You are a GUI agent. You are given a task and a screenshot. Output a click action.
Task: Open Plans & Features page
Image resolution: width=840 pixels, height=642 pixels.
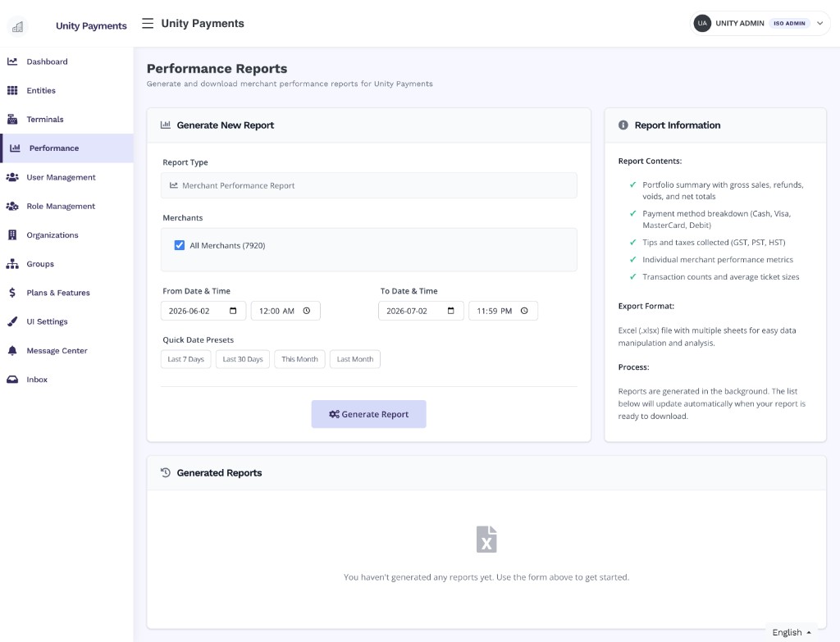(x=66, y=293)
